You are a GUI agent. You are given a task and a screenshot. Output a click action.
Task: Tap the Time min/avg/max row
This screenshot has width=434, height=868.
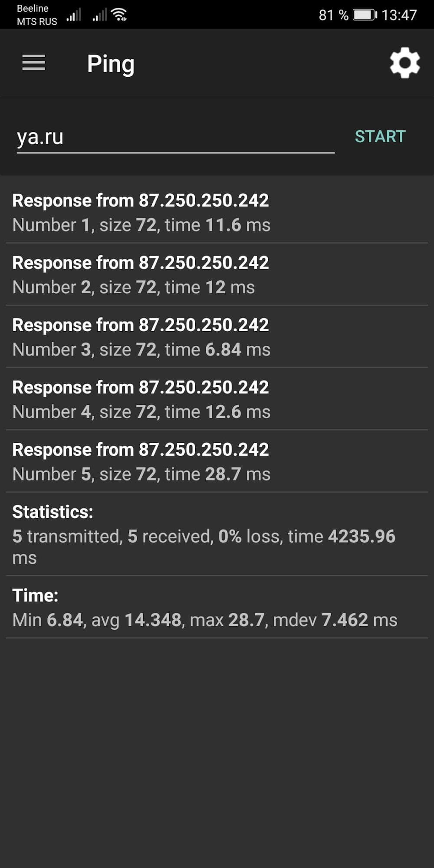coord(217,608)
